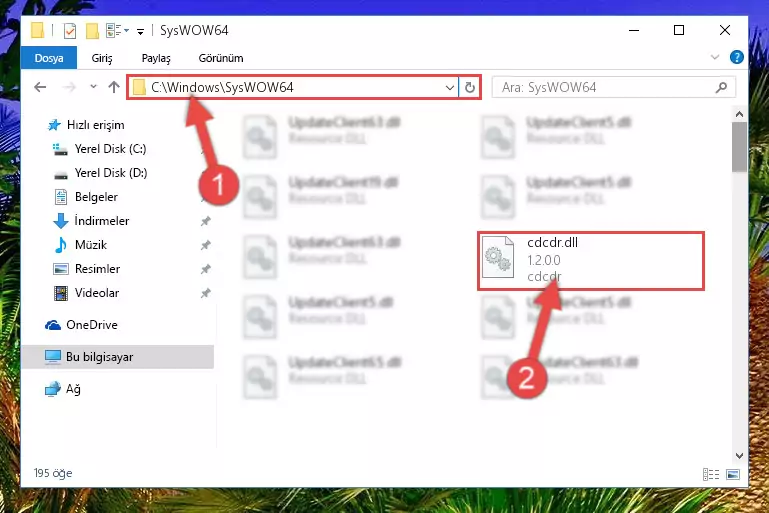This screenshot has height=513, width=769.
Task: Expand the ribbon with the chevron
Action: point(715,57)
